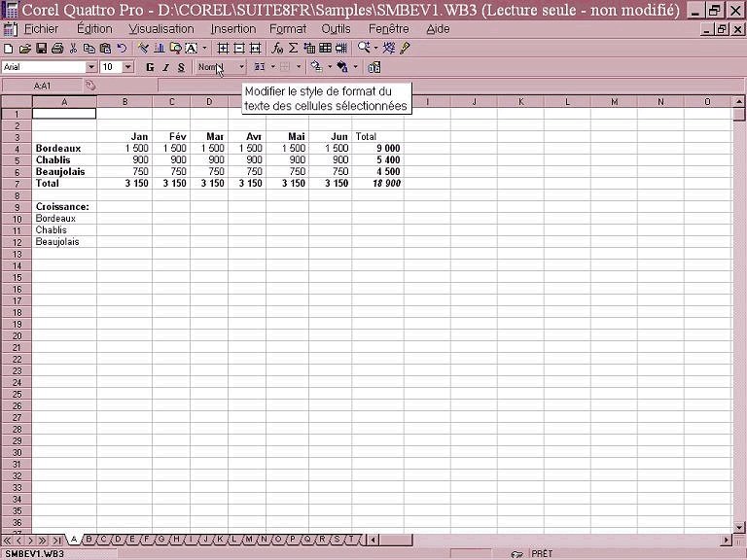
Task: Click the PerfectExpert lamp icon
Action: (x=405, y=48)
